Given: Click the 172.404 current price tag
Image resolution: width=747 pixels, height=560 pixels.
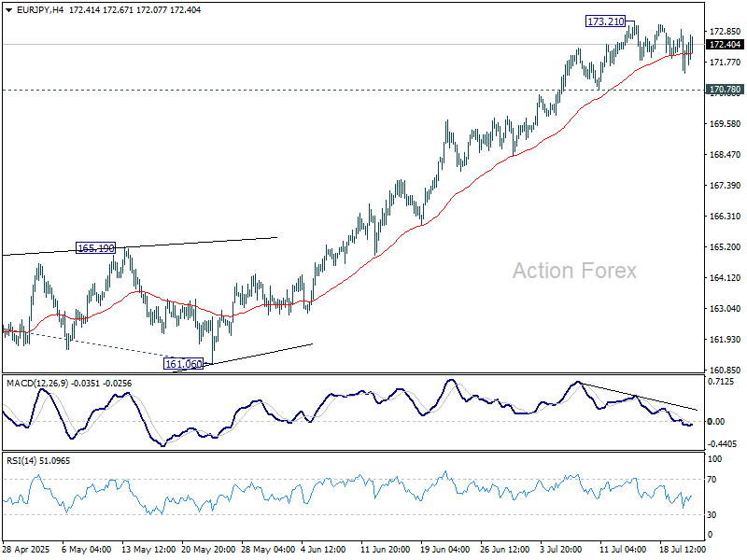Looking at the screenshot, I should click(725, 44).
